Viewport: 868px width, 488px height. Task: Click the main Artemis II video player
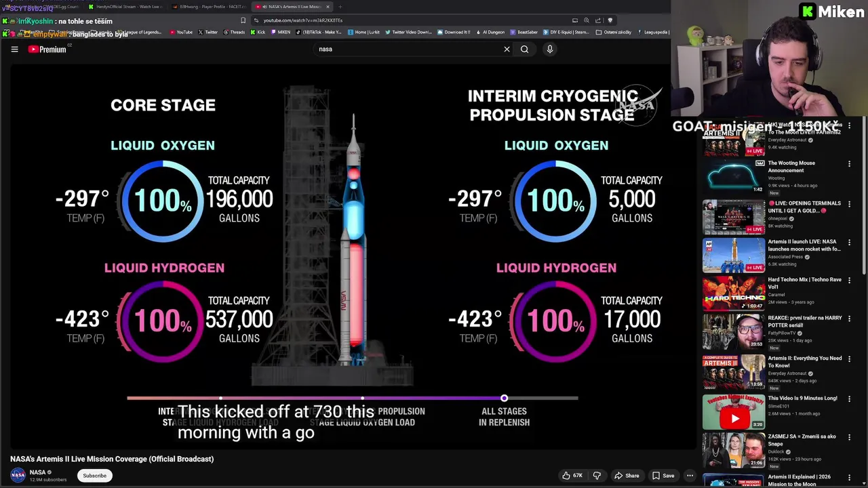coord(353,256)
